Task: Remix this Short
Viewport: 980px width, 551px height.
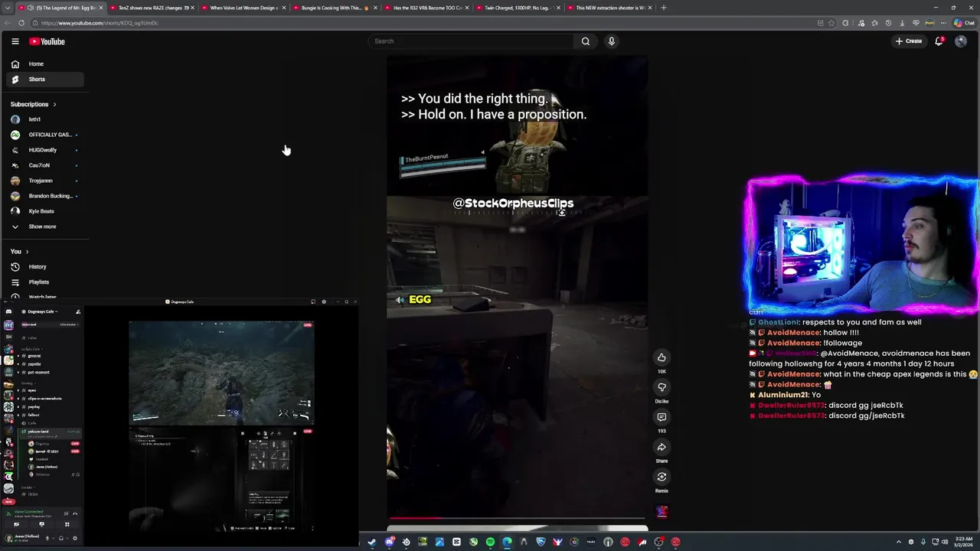Action: click(661, 477)
